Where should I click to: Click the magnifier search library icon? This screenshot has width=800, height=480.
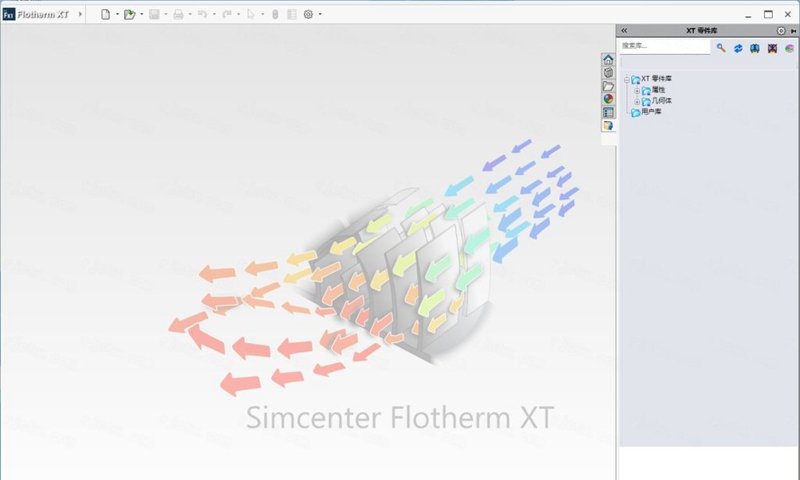tap(720, 48)
